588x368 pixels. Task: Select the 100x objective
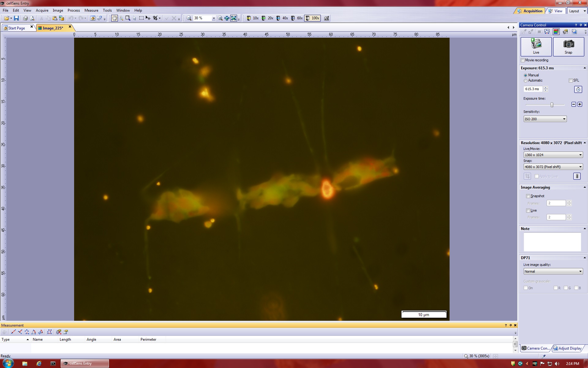point(312,18)
